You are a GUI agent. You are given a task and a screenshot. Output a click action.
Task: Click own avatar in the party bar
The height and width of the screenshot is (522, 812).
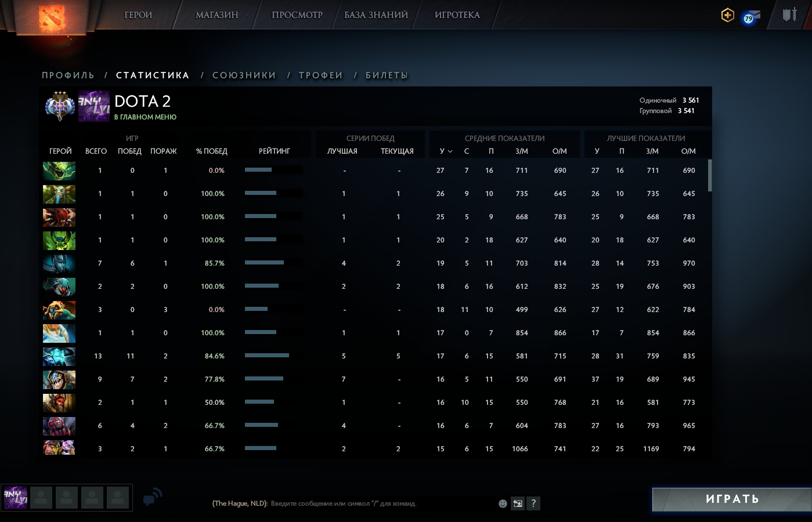point(16,498)
